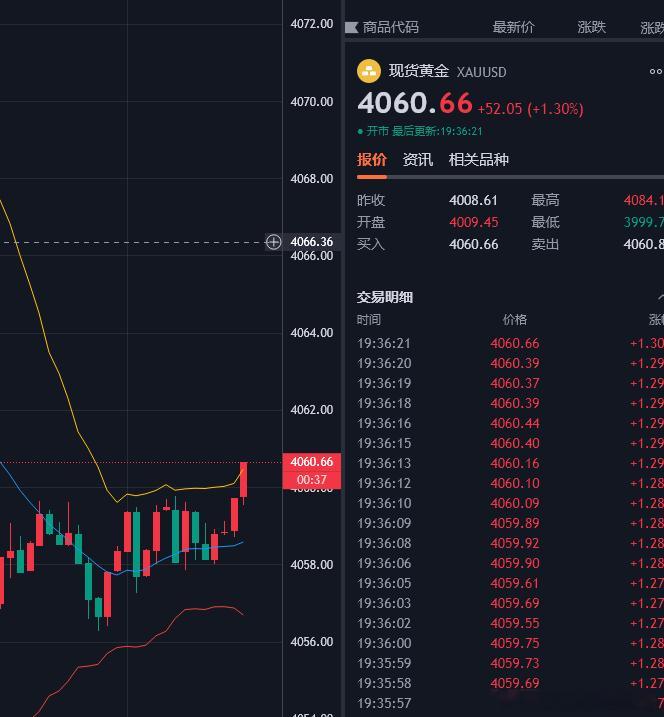This screenshot has width=664, height=717.
Task: Click the 最低 label
Action: (545, 222)
